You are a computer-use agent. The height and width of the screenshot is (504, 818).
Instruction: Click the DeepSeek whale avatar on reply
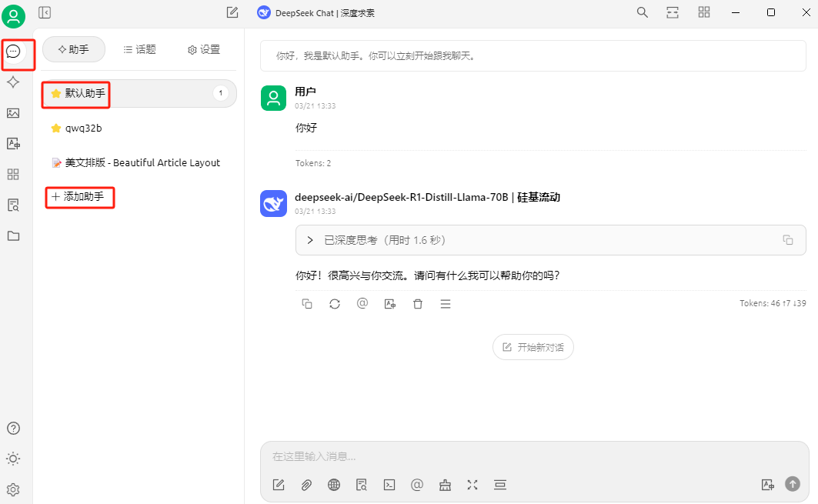pyautogui.click(x=273, y=203)
